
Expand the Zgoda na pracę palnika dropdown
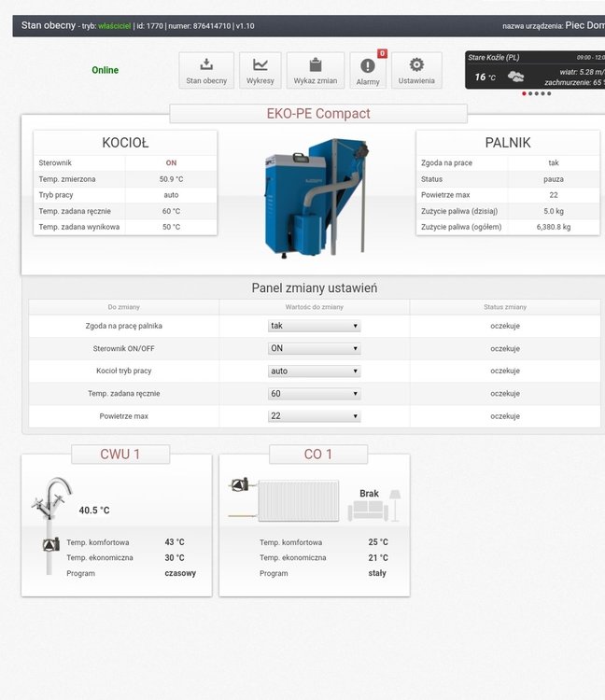point(314,326)
